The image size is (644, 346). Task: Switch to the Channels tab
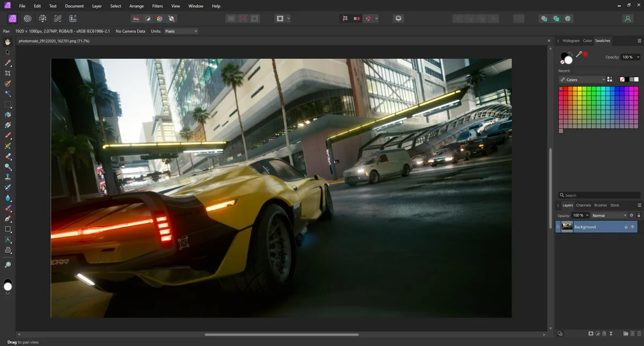point(583,205)
